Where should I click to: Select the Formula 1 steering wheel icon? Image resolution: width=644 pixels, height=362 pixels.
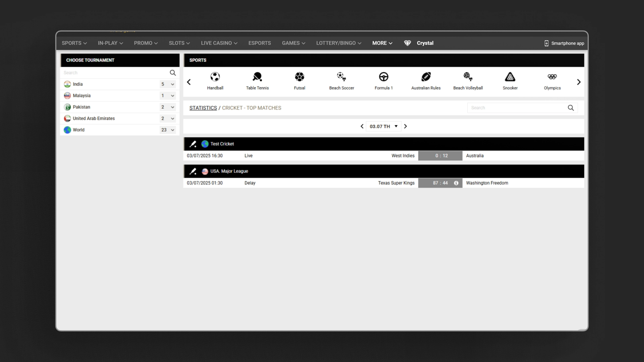point(384,77)
